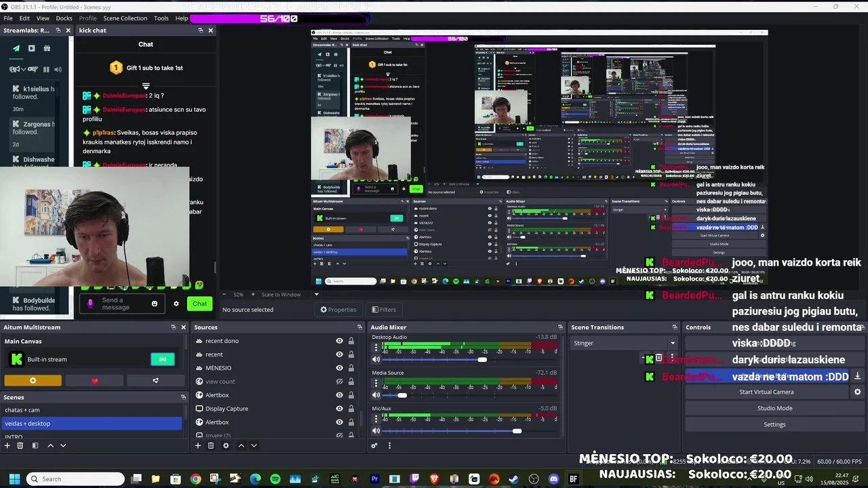Mute Streamlabs alerts speaker icon

(x=58, y=69)
